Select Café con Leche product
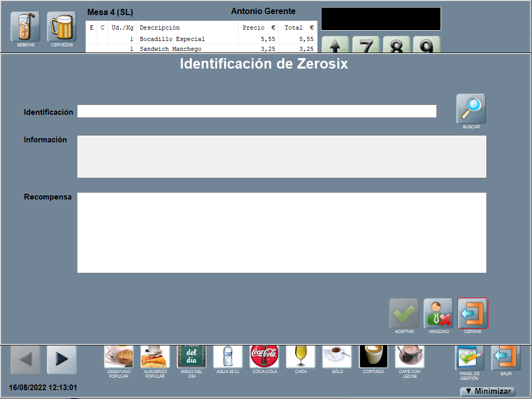 tap(409, 357)
